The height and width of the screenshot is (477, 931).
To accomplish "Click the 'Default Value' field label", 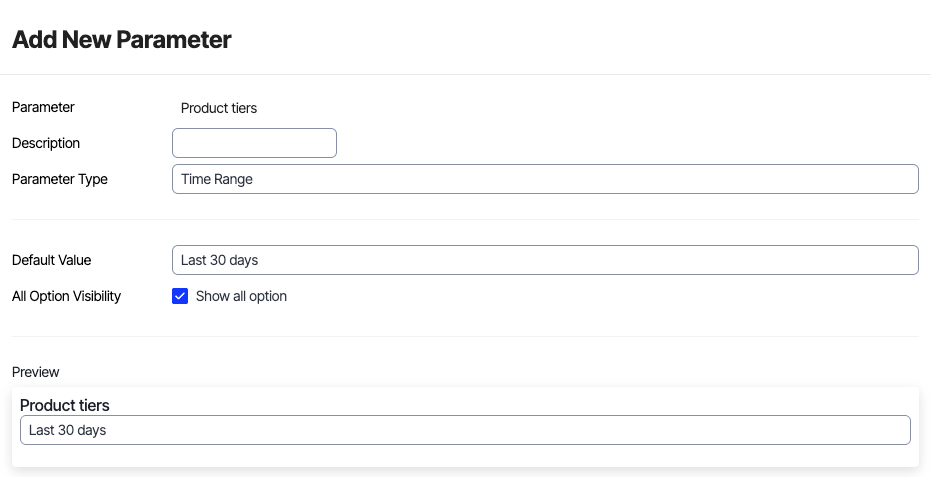I will coord(51,260).
